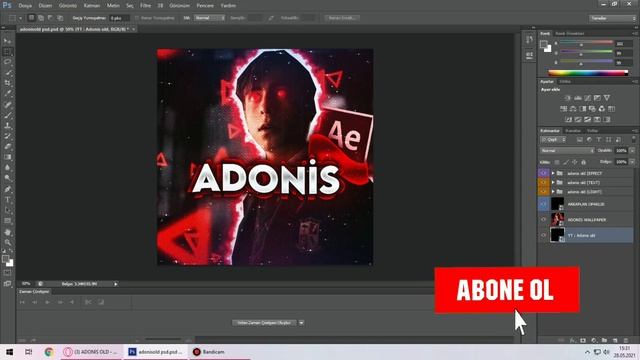The image size is (640, 360).
Task: Open the Pencere menu
Action: click(x=205, y=6)
